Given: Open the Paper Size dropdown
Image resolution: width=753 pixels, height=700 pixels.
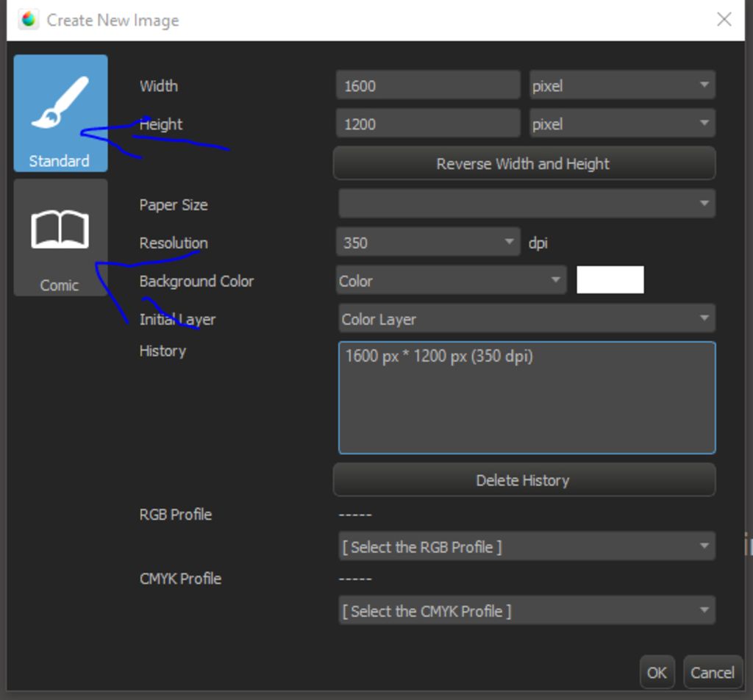Looking at the screenshot, I should tap(527, 204).
